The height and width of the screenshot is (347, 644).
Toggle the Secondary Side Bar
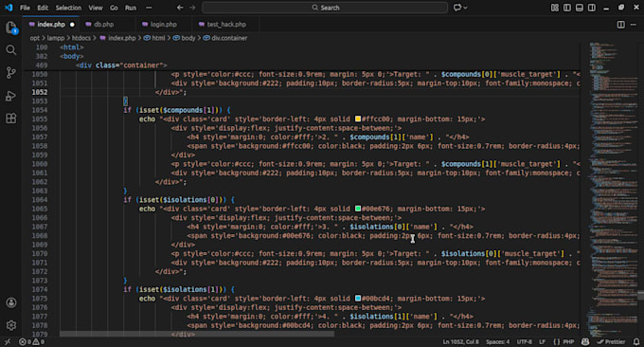(x=591, y=8)
